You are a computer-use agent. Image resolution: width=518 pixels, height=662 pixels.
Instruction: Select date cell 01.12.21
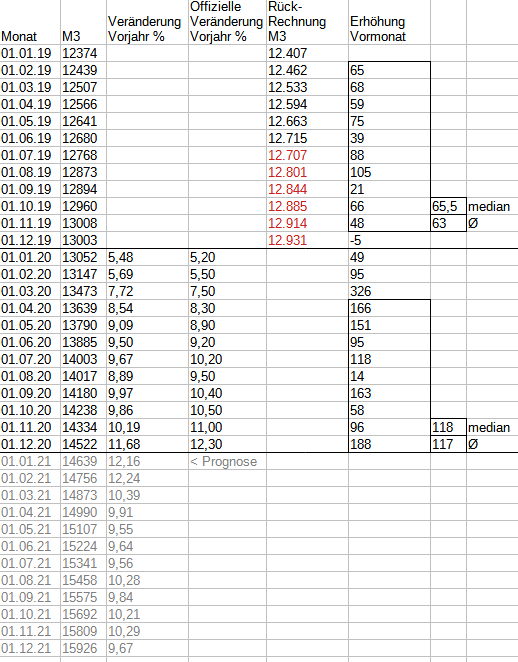pos(30,648)
